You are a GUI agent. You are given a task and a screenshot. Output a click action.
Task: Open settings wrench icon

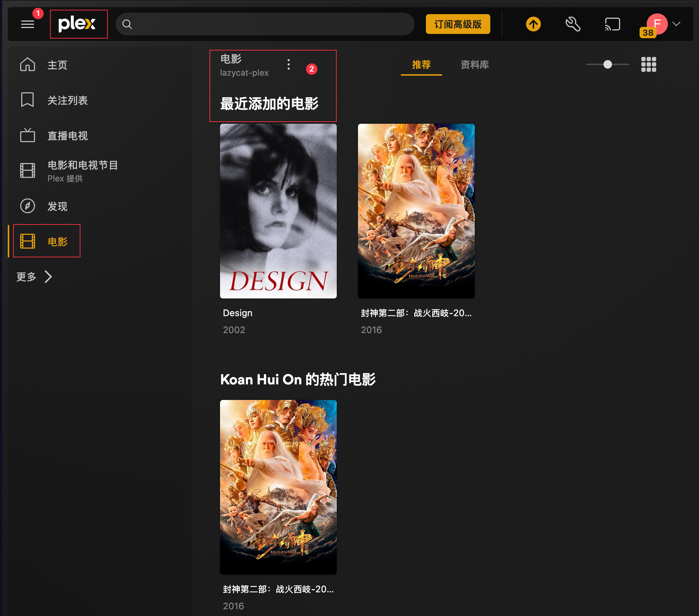point(573,24)
